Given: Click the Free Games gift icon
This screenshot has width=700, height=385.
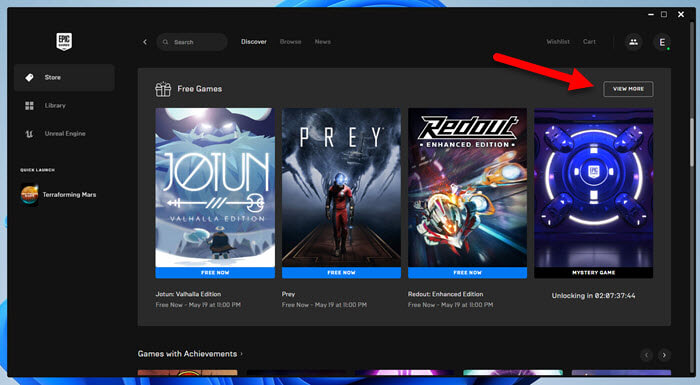Looking at the screenshot, I should 163,89.
